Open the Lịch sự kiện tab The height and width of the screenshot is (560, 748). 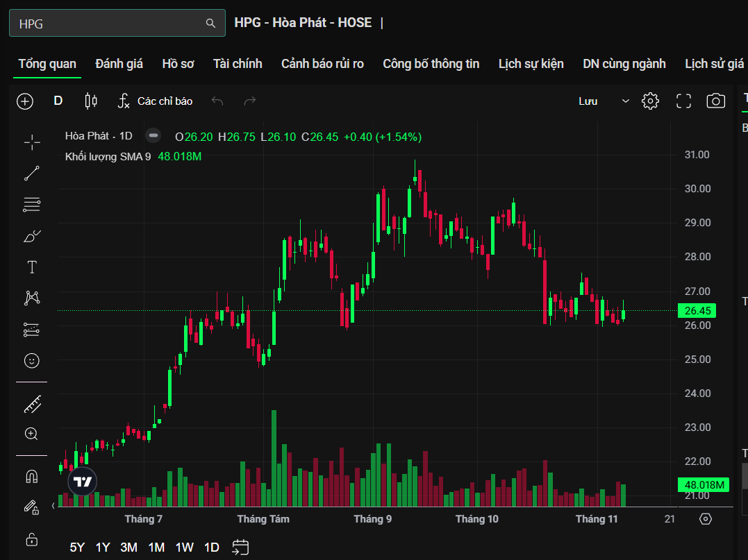point(531,64)
